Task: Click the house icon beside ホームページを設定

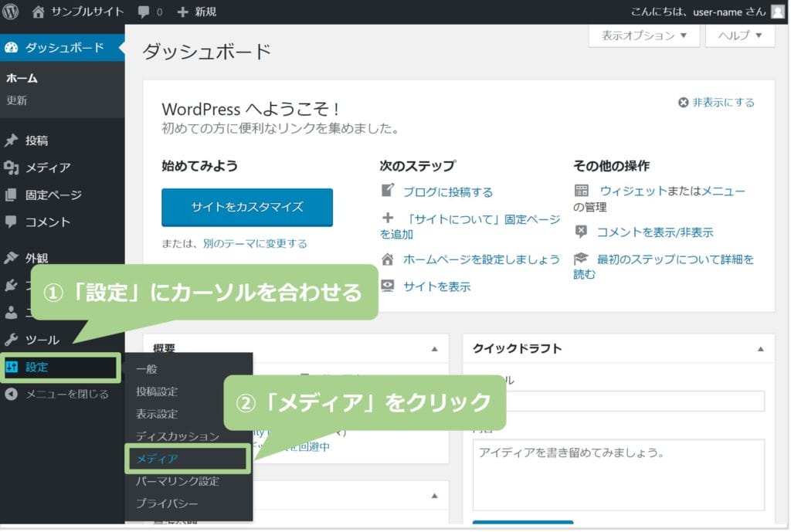Action: click(x=388, y=259)
